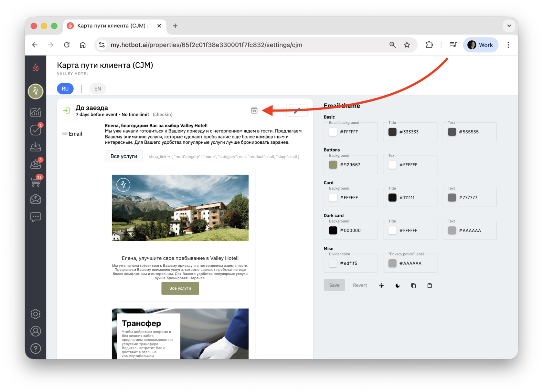
Task: Copy the email theme colors
Action: pos(413,285)
